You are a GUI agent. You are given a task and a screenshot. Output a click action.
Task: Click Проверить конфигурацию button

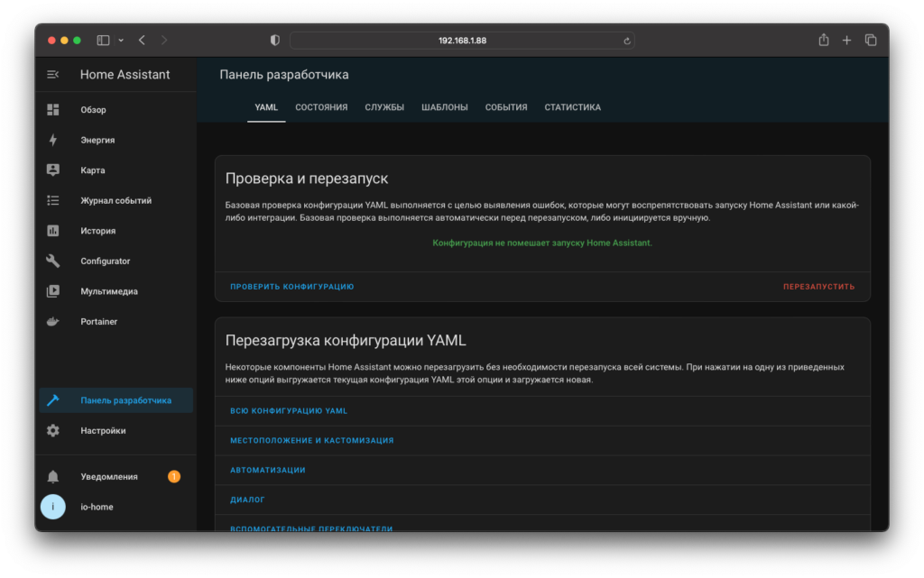291,287
